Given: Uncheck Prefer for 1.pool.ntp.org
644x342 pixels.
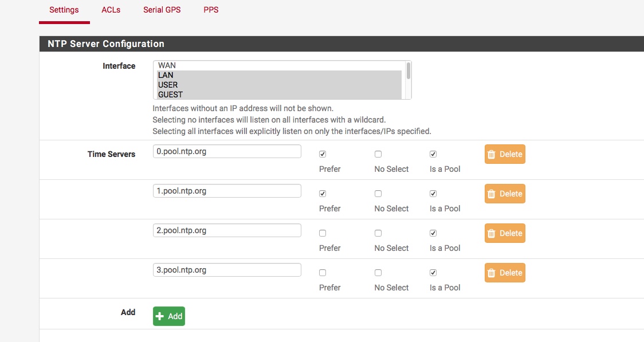Looking at the screenshot, I should click(x=323, y=194).
